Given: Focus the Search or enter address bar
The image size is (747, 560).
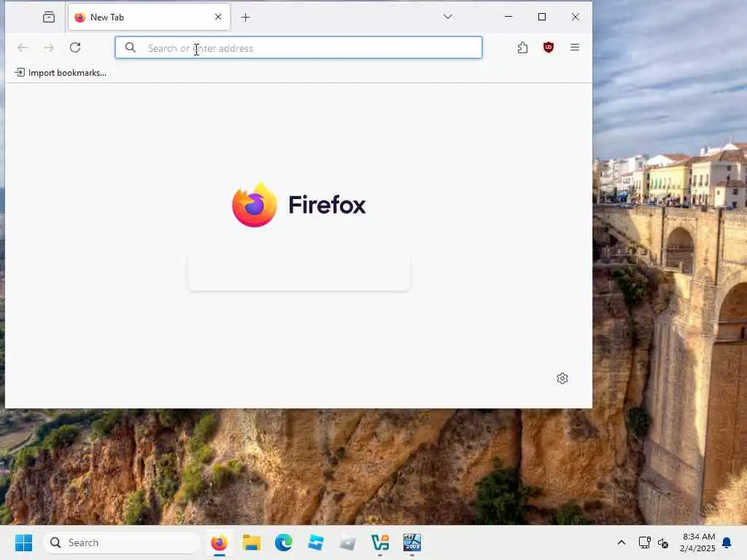Looking at the screenshot, I should tap(298, 47).
